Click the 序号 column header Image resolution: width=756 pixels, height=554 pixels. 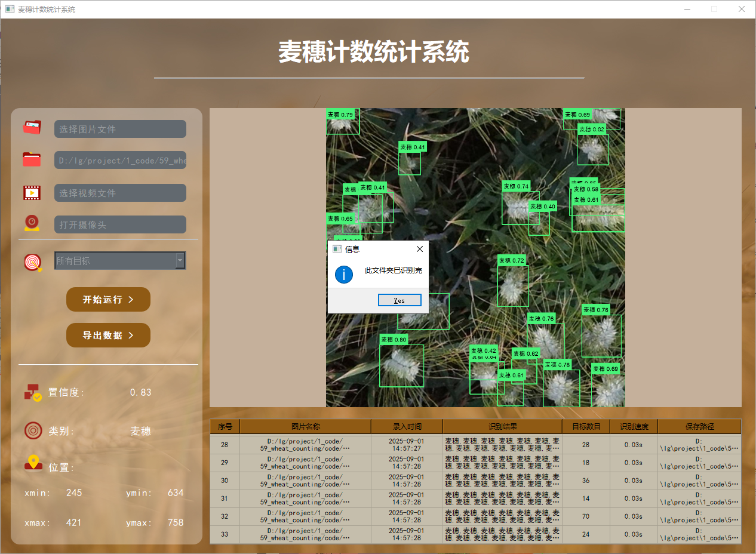click(x=225, y=426)
